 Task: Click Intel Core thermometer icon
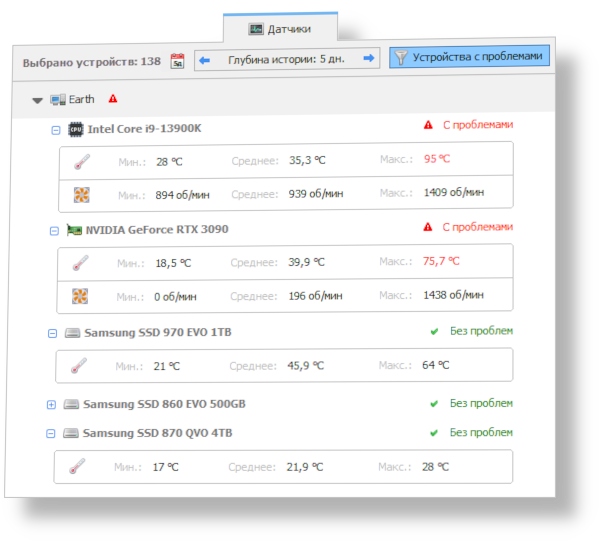[82, 162]
